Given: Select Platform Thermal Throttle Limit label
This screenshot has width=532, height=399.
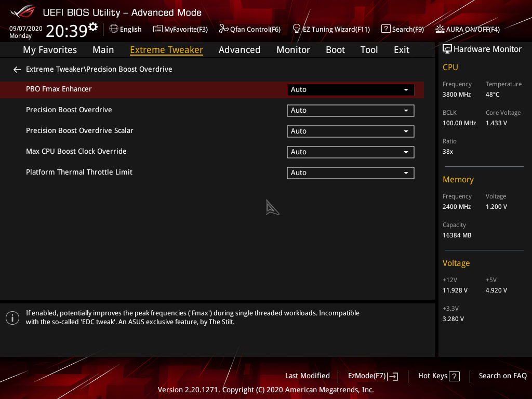Looking at the screenshot, I should [x=79, y=172].
